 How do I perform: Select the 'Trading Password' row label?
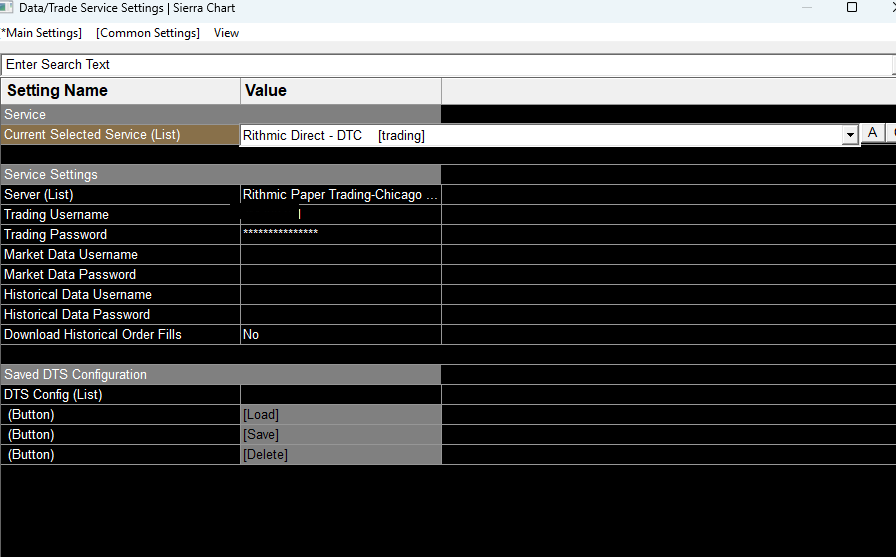[x=55, y=235]
